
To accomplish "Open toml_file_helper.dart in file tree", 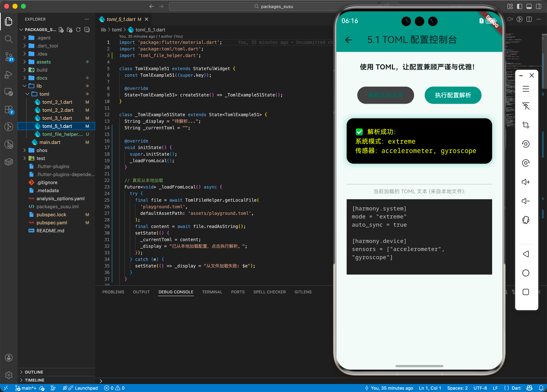I will pyautogui.click(x=63, y=134).
